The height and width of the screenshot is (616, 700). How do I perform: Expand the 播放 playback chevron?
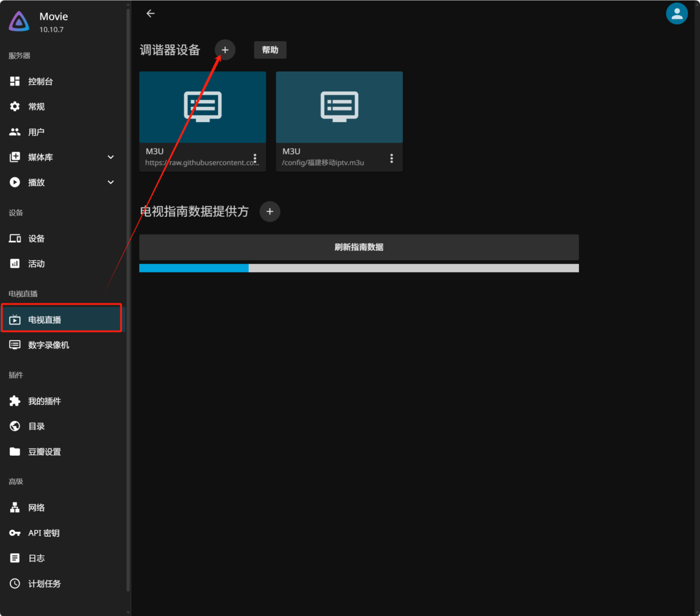[111, 183]
